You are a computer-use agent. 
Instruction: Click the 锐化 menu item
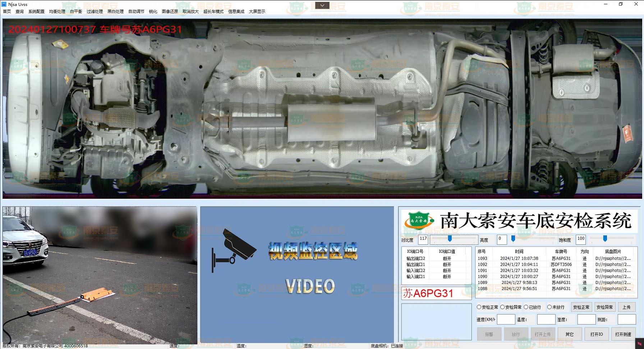[153, 12]
